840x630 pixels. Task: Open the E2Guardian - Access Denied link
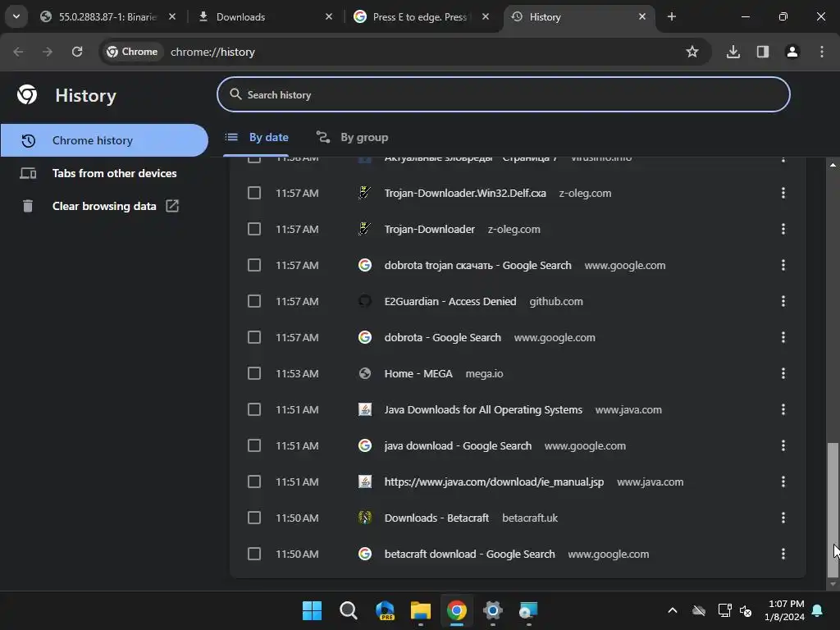(x=450, y=301)
